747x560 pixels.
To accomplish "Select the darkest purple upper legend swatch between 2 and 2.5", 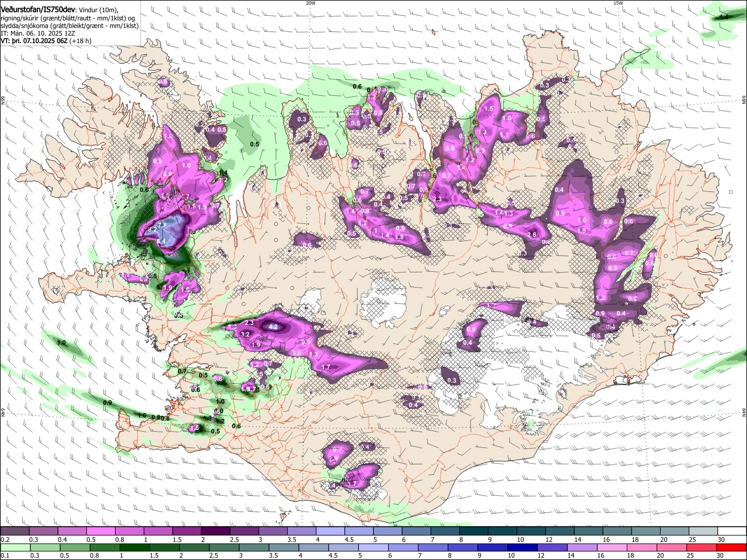I will point(215,531).
